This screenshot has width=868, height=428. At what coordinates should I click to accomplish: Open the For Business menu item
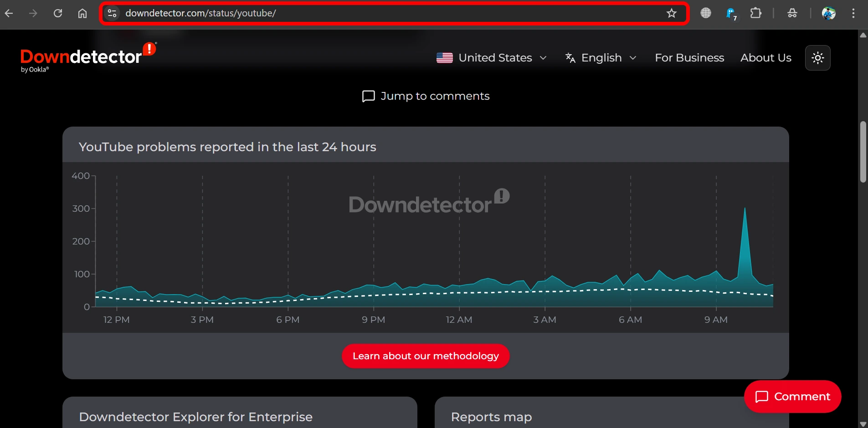point(689,58)
